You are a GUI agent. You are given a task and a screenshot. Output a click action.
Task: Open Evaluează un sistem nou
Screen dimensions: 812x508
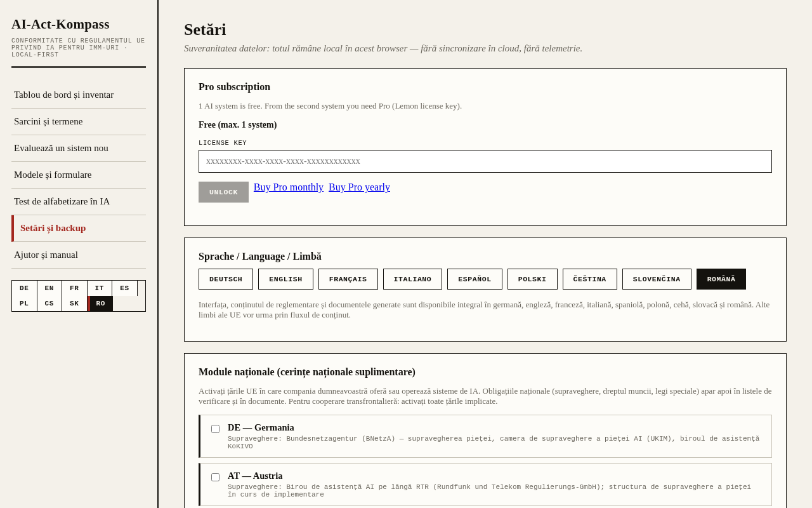tap(79, 148)
